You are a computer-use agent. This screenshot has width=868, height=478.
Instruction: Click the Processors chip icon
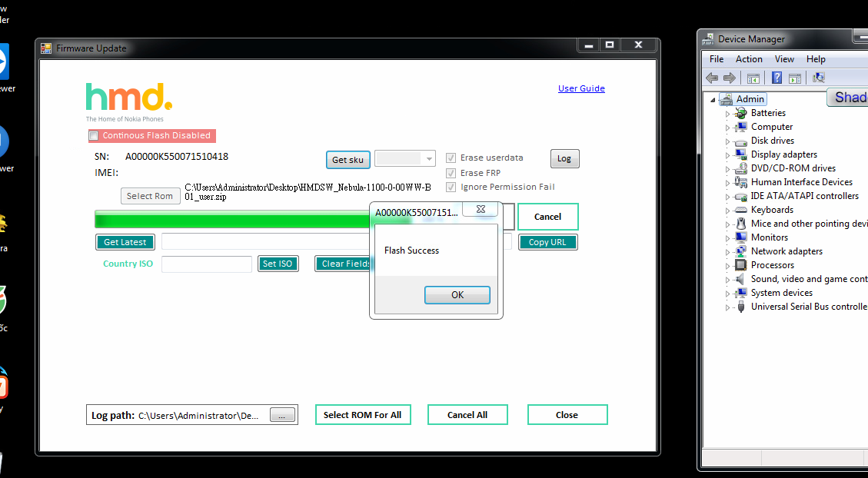tap(740, 265)
